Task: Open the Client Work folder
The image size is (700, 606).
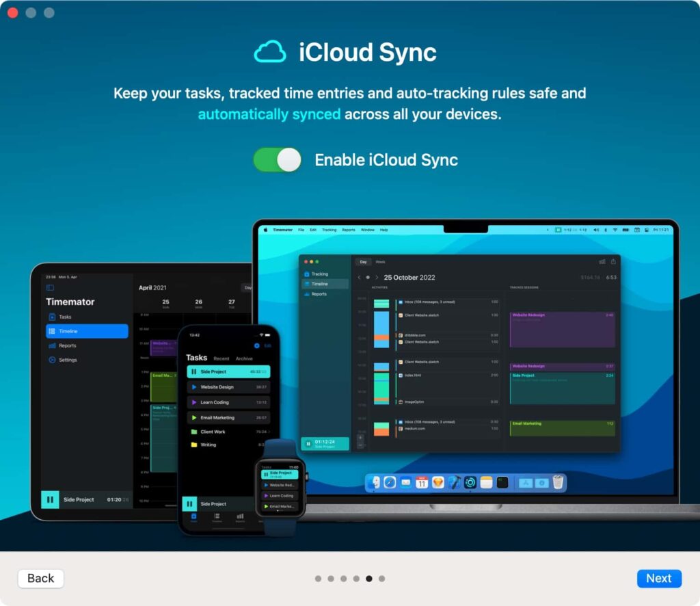Action: click(x=212, y=432)
